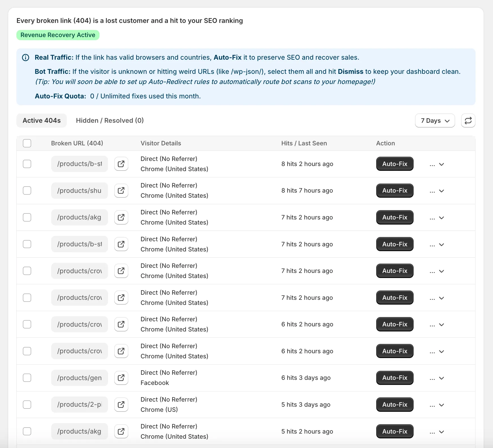The height and width of the screenshot is (448, 493).
Task: Expand options for /products/b-st with 7 hits
Action: pos(437,245)
